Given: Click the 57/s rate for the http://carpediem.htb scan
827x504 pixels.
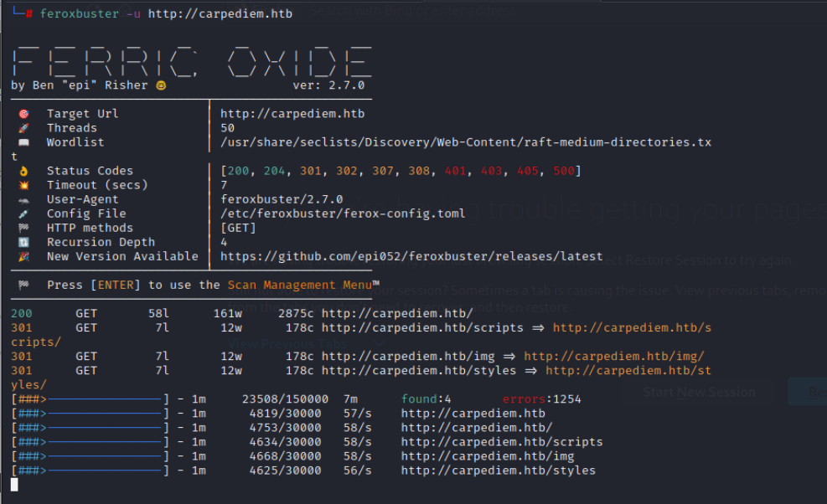Looking at the screenshot, I should click(358, 414).
